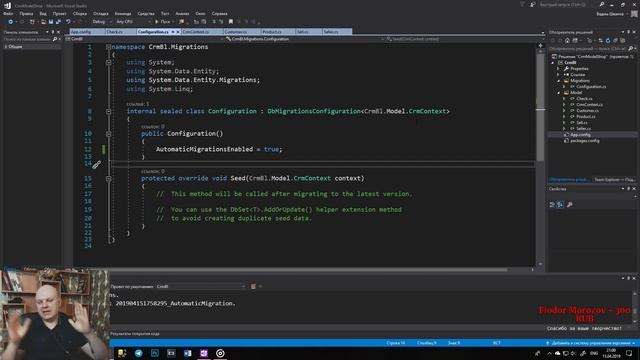
Task: Select Customer.cs in Solution Explorer
Action: coord(587,111)
